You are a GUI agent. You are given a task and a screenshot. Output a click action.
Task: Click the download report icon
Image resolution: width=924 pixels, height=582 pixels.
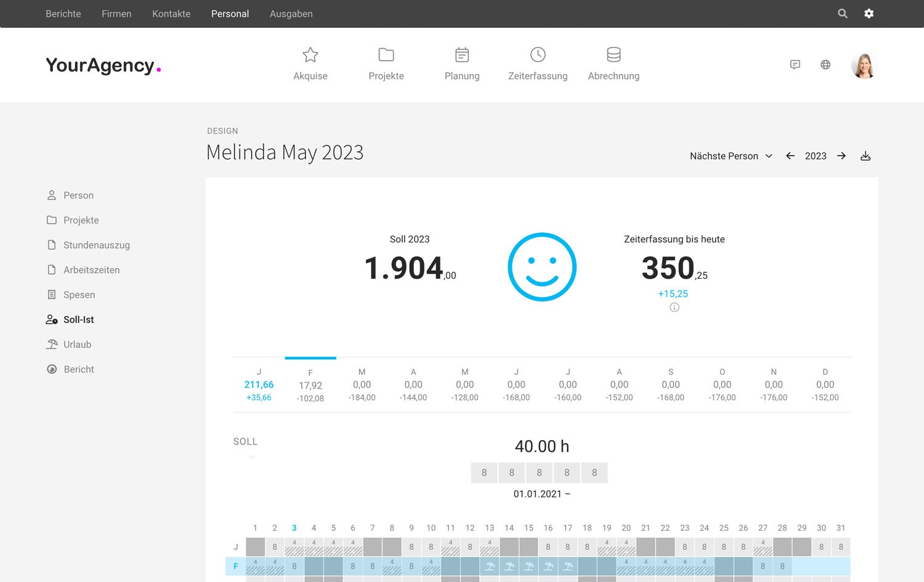pos(865,156)
